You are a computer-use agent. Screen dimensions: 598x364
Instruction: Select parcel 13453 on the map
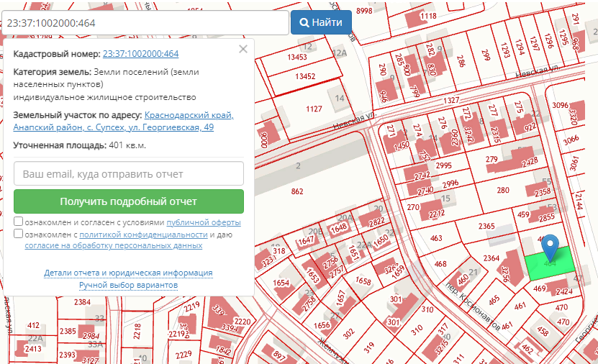point(297,57)
